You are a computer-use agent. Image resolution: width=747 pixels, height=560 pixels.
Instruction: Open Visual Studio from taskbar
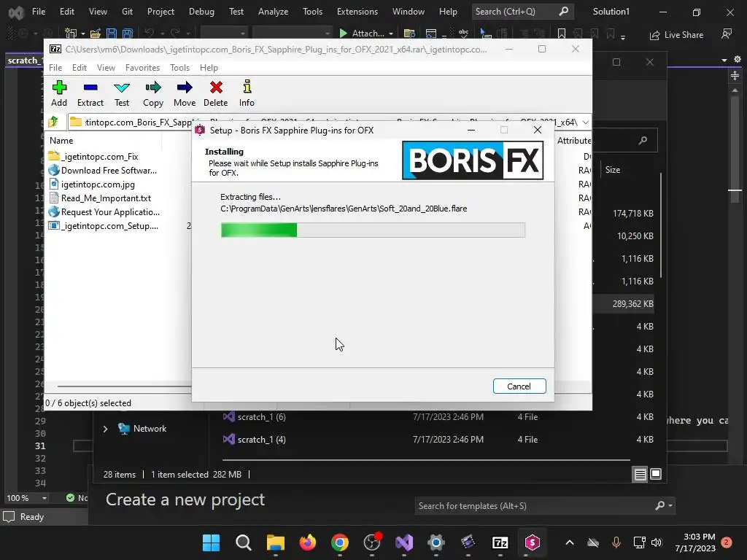tap(404, 542)
